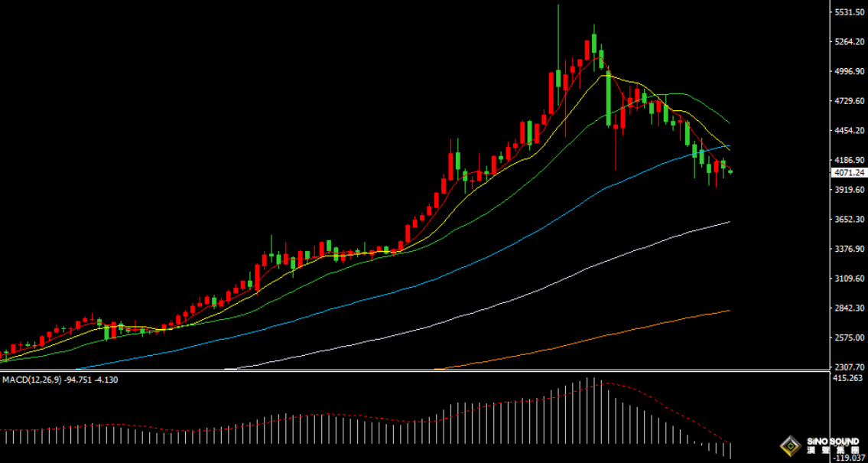Click the 4729.60 price axis label
The height and width of the screenshot is (463, 868).
849,100
